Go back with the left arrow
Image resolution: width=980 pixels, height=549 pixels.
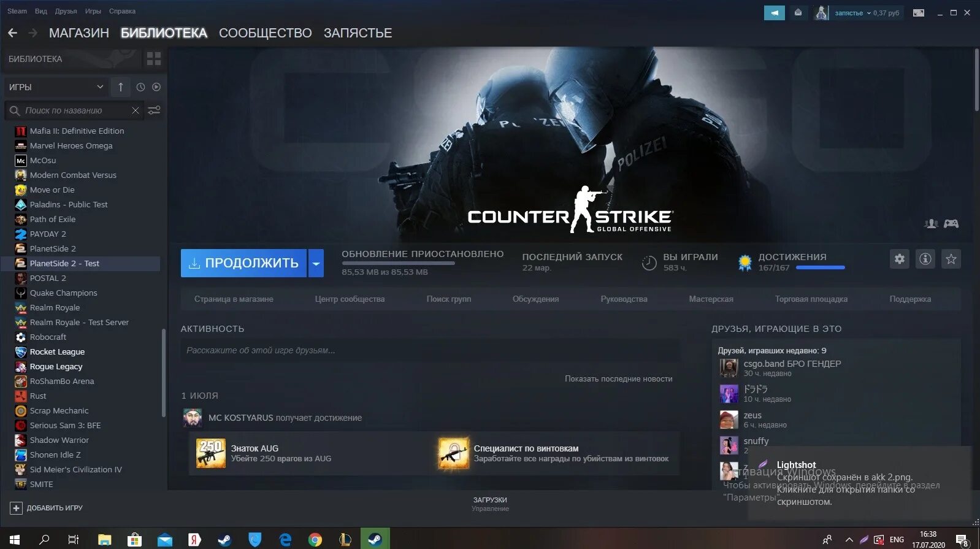tap(12, 33)
